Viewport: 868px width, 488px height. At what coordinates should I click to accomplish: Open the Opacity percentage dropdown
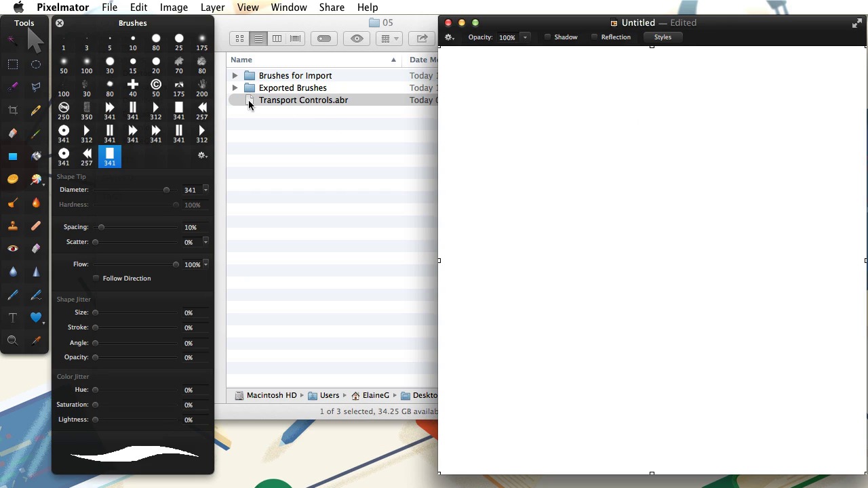pyautogui.click(x=525, y=37)
